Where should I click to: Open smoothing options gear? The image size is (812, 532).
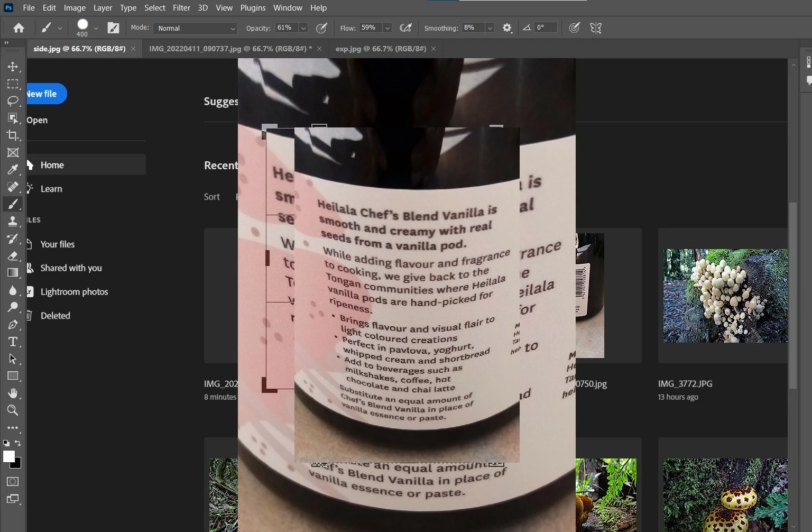(x=507, y=28)
